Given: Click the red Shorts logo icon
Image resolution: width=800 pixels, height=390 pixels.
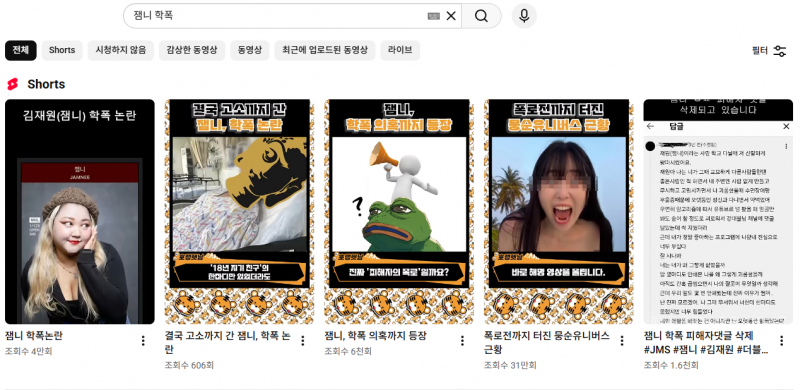Looking at the screenshot, I should [x=13, y=84].
